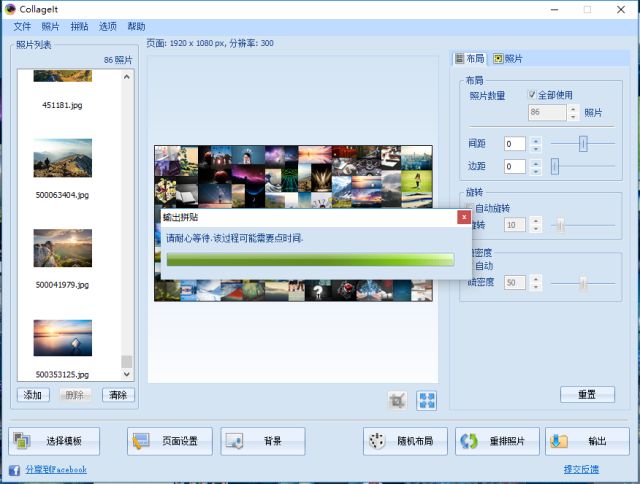Click the 输出 export button
This screenshot has height=484, width=640.
(587, 441)
